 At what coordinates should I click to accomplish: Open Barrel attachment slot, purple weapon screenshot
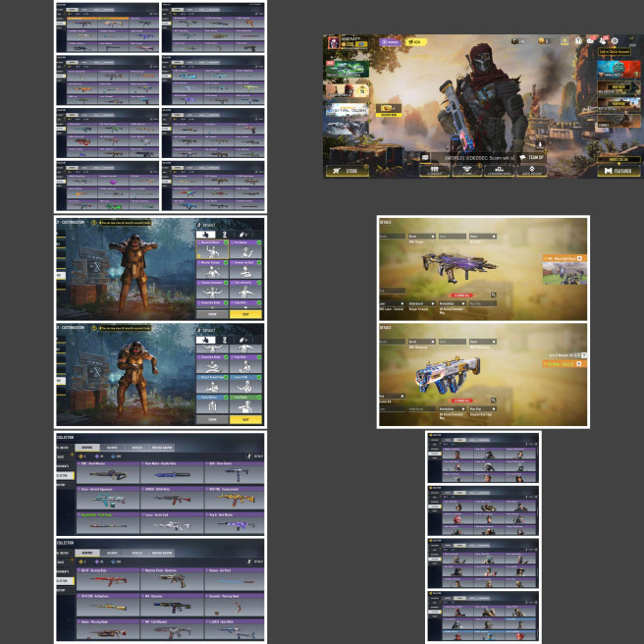421,237
